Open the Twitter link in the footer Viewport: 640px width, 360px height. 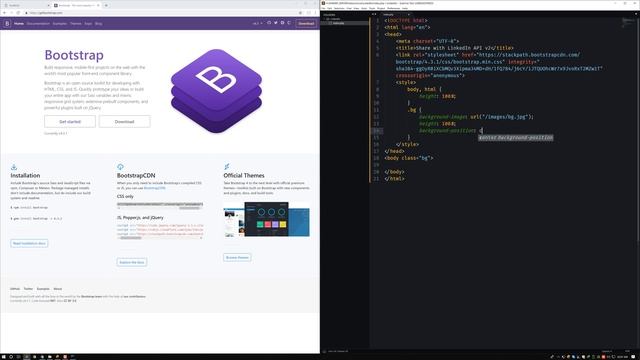28,289
